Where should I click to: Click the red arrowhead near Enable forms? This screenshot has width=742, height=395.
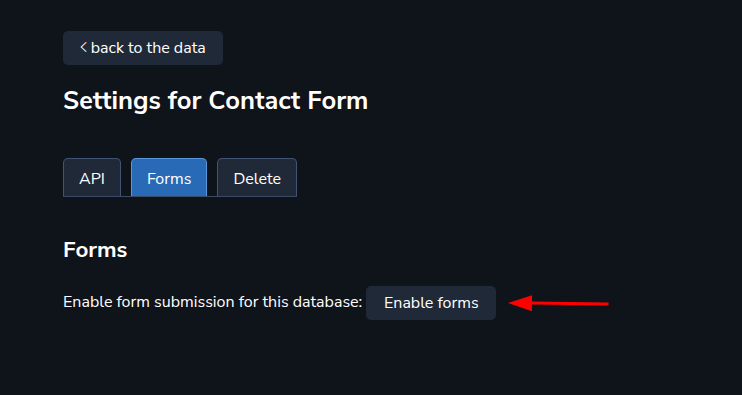click(x=521, y=303)
